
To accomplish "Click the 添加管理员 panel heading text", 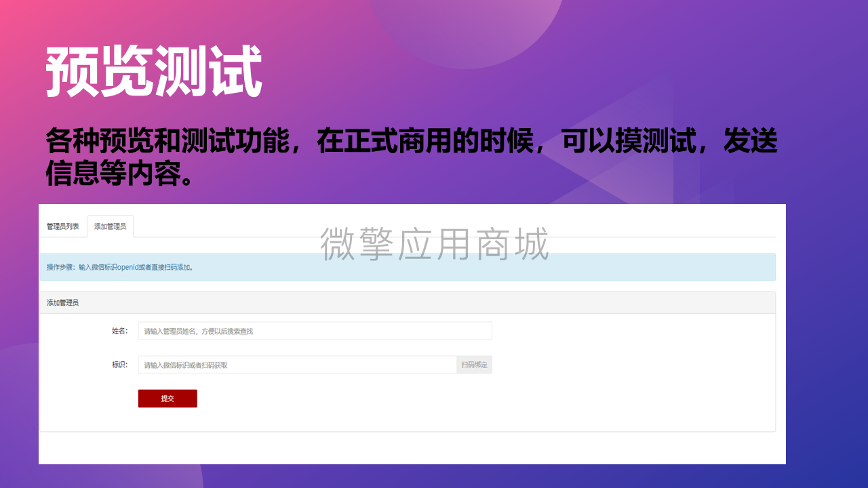I will coord(62,302).
